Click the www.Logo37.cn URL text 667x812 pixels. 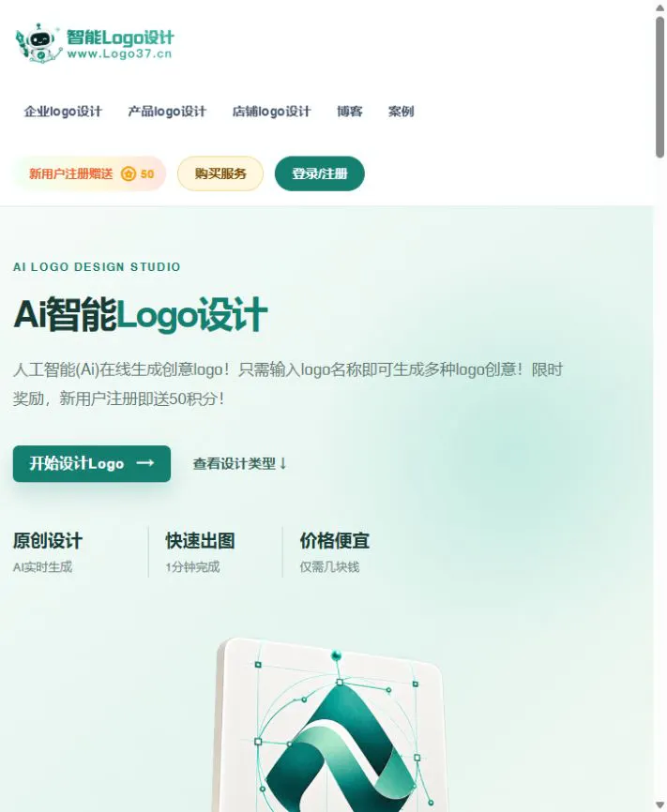point(120,53)
